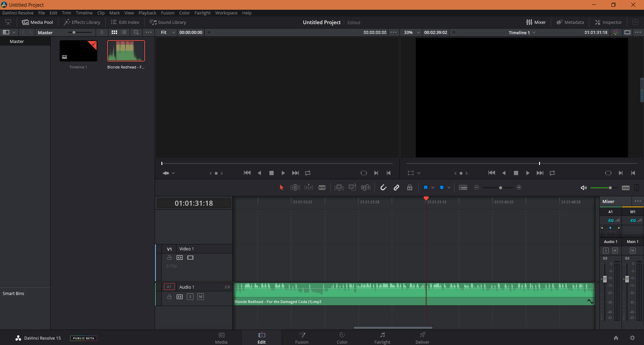The image size is (644, 345).
Task: Open the Effects Library panel
Action: point(82,22)
